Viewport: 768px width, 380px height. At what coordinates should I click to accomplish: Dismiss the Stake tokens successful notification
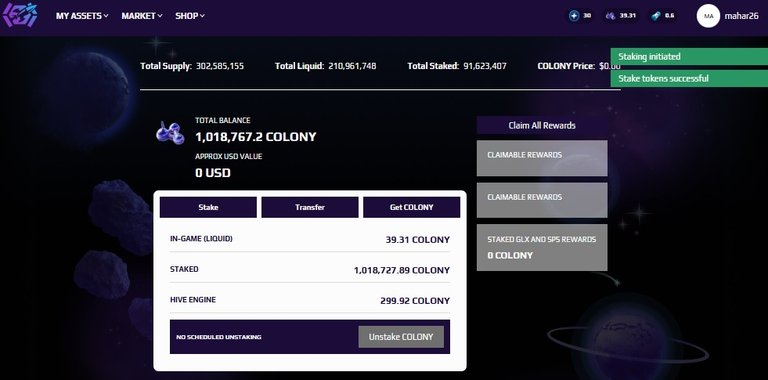[689, 78]
